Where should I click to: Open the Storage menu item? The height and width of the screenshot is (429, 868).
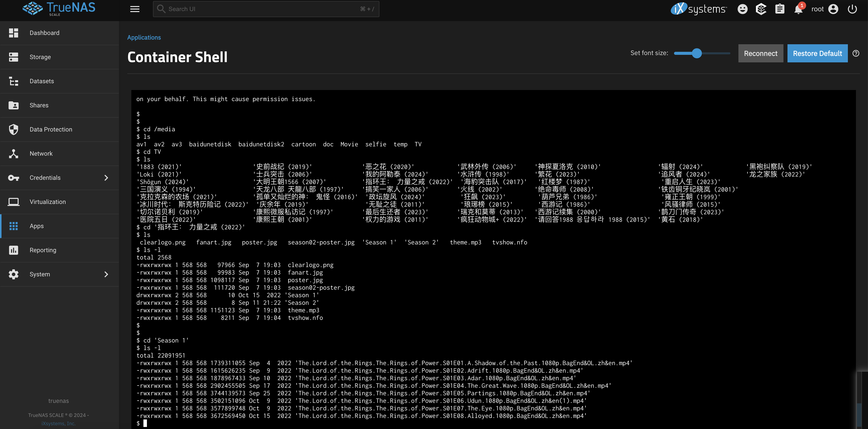coord(40,57)
